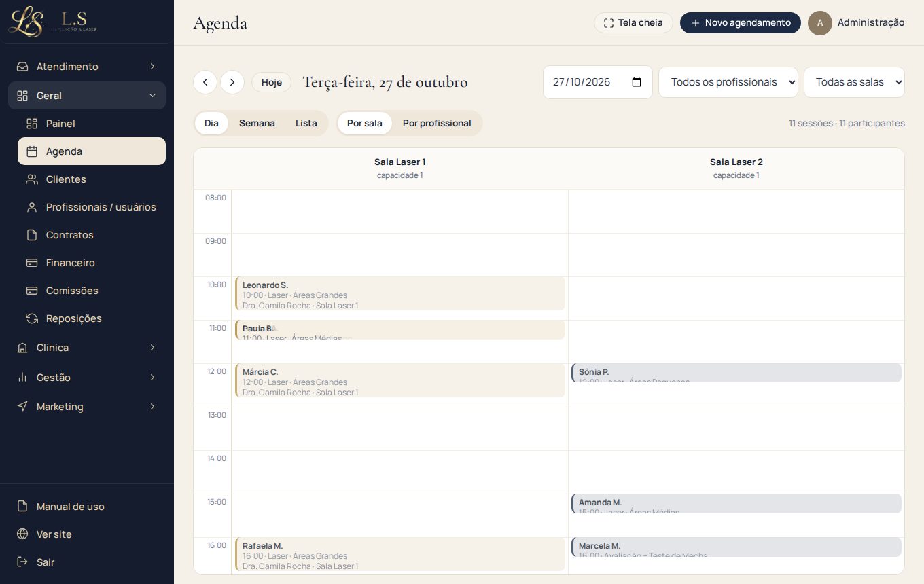Click the L.S logo in the sidebar
924x584 pixels.
coord(53,22)
